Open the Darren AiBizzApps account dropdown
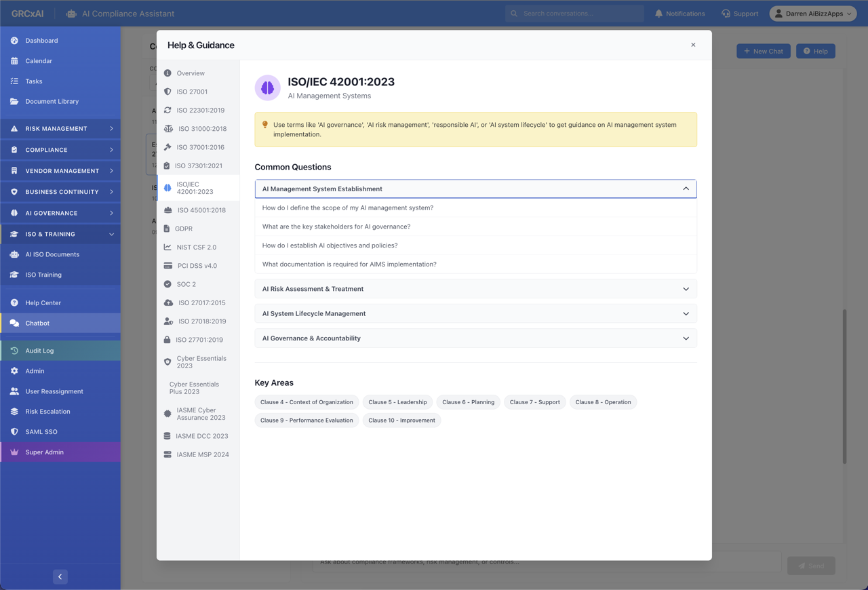The height and width of the screenshot is (590, 868). click(812, 13)
